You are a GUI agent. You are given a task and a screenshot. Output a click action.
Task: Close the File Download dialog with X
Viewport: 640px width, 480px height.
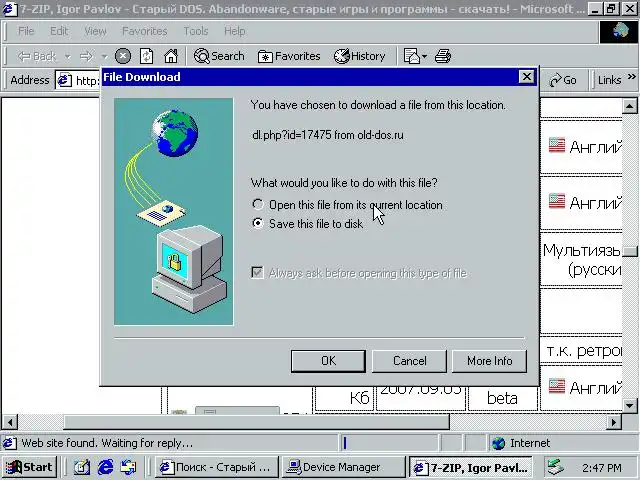[x=527, y=77]
